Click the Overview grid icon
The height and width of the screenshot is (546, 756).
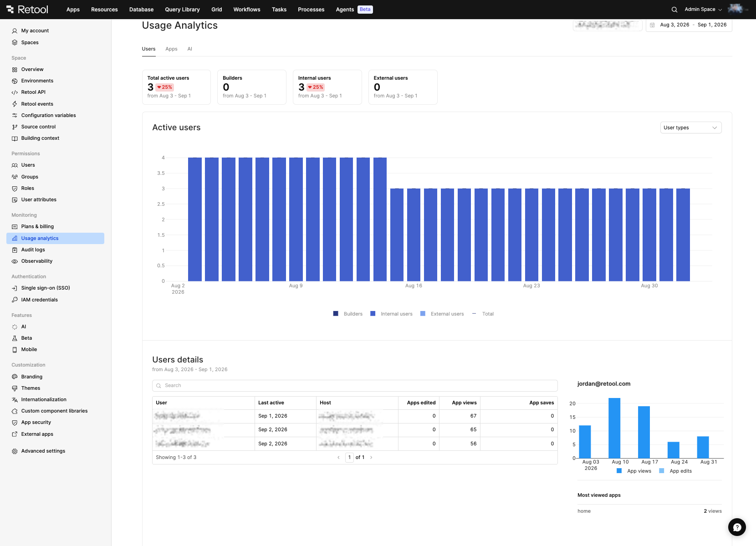pos(15,70)
